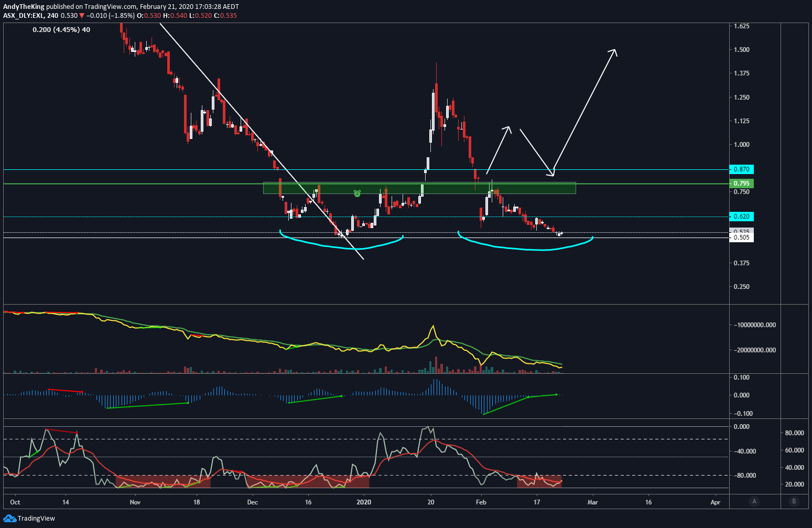Click the 60.000 oscillator axis value
The width and height of the screenshot is (812, 528).
click(794, 450)
